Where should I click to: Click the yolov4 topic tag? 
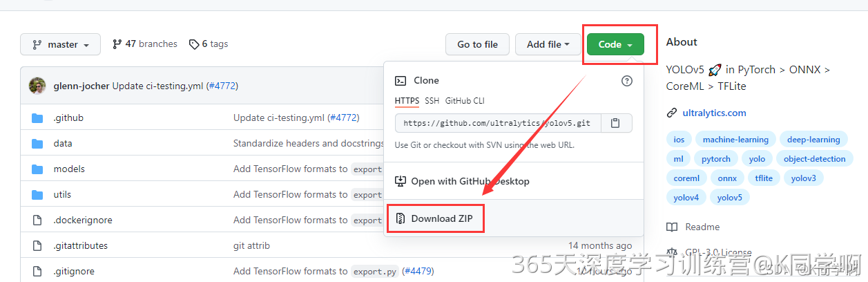click(x=686, y=198)
